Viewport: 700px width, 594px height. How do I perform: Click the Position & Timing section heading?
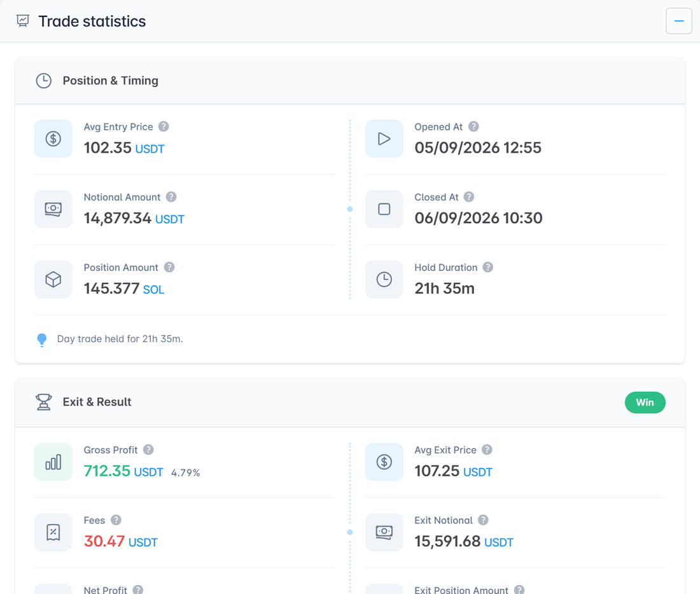click(110, 81)
